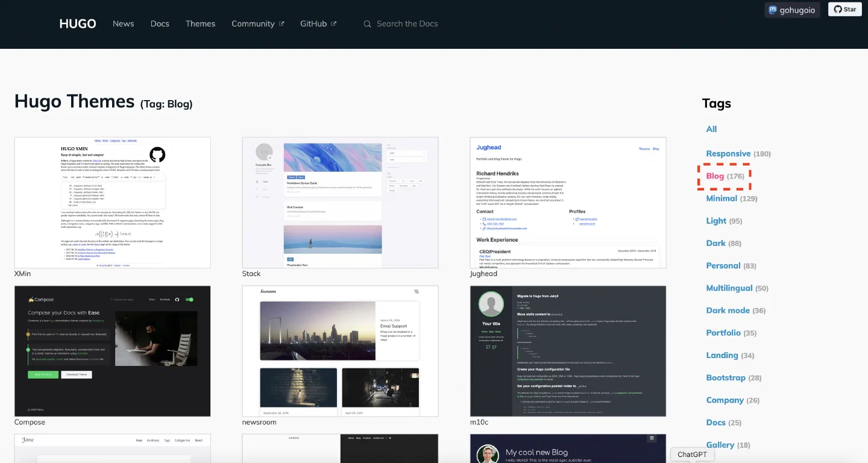The height and width of the screenshot is (463, 868).
Task: Filter by the Personal tag
Action: coord(731,265)
